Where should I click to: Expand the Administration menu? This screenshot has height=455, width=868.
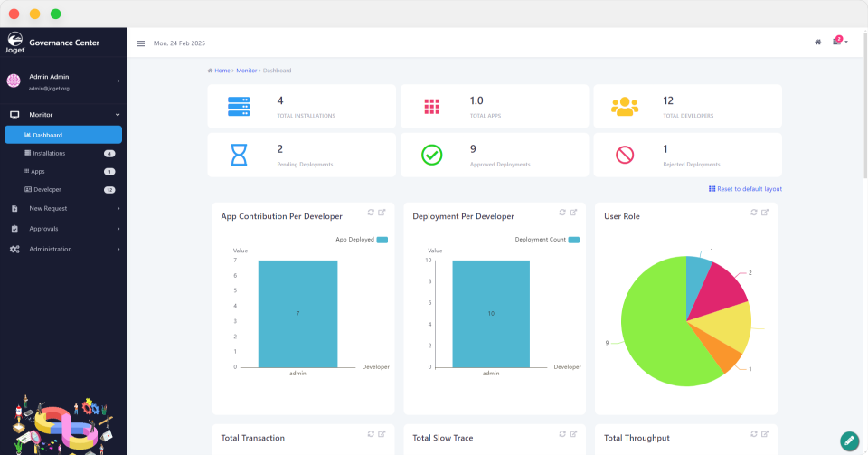[63, 249]
